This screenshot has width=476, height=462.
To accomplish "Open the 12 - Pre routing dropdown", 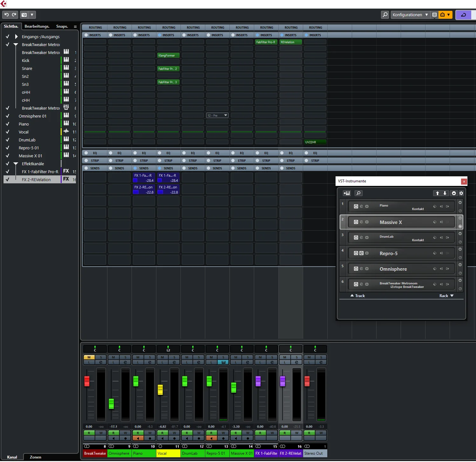I will (x=217, y=115).
